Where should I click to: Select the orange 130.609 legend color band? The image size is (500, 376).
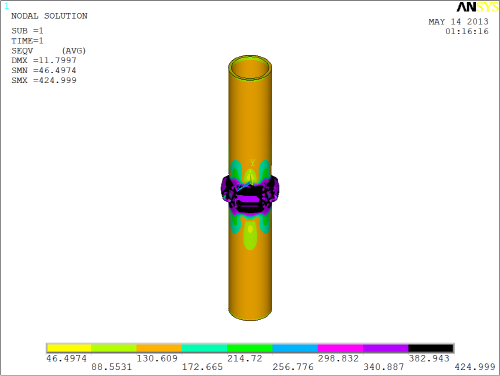[159, 348]
